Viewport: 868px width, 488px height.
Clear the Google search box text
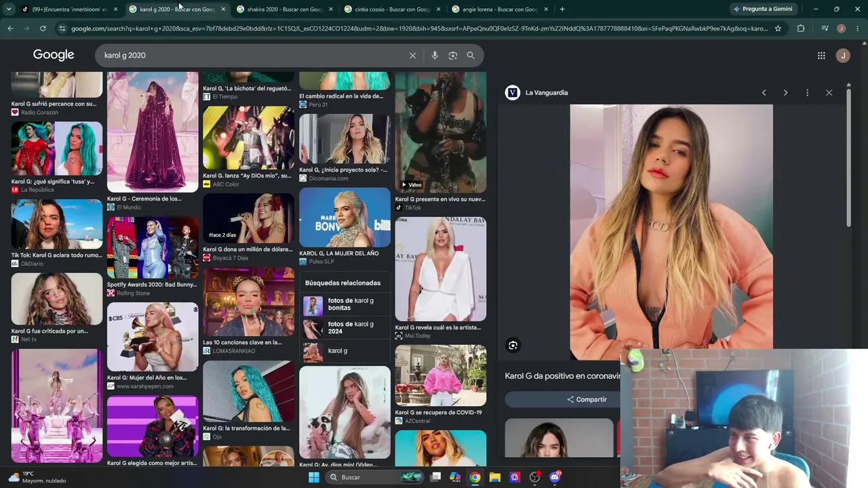pos(412,56)
